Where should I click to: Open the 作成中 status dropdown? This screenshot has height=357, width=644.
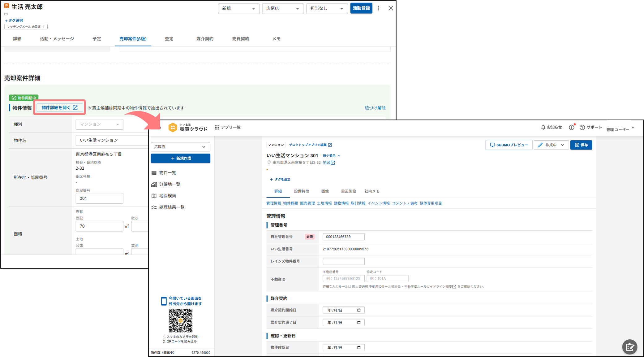(551, 145)
